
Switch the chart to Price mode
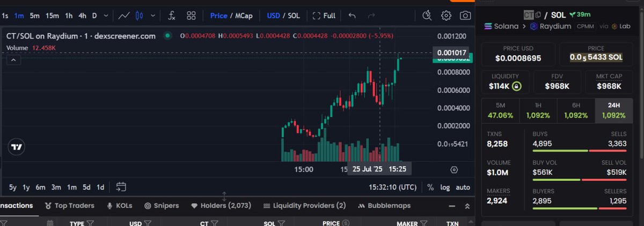coord(218,16)
